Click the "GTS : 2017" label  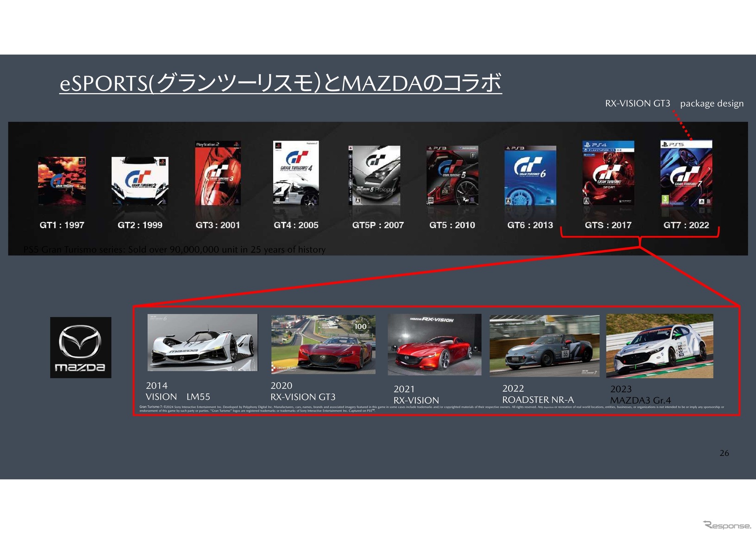[608, 225]
